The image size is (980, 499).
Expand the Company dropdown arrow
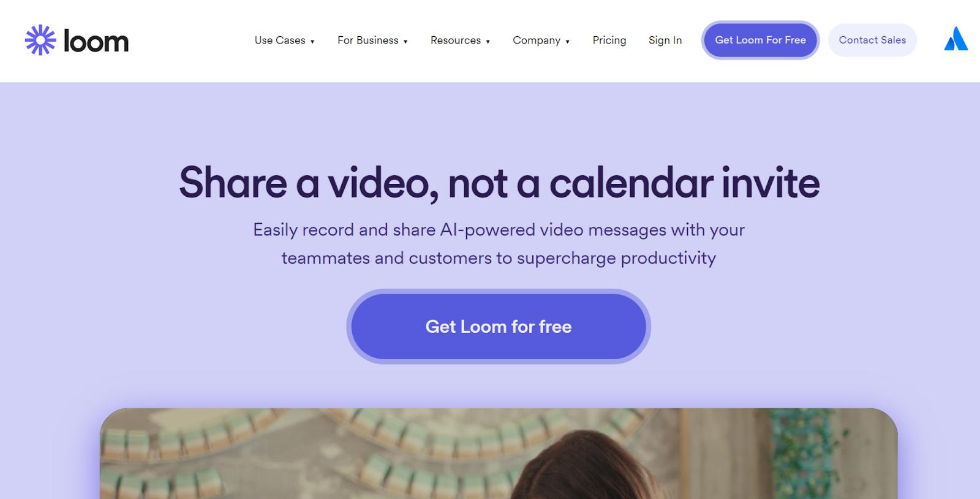pos(568,42)
